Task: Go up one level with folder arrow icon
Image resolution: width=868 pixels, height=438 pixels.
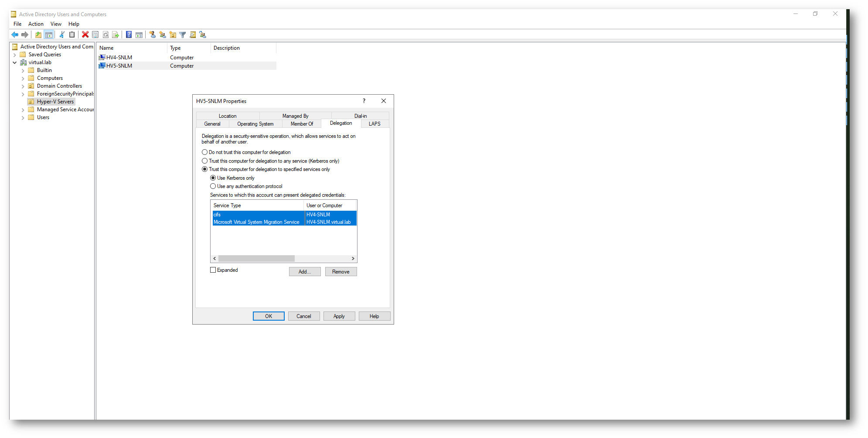Action: (38, 35)
